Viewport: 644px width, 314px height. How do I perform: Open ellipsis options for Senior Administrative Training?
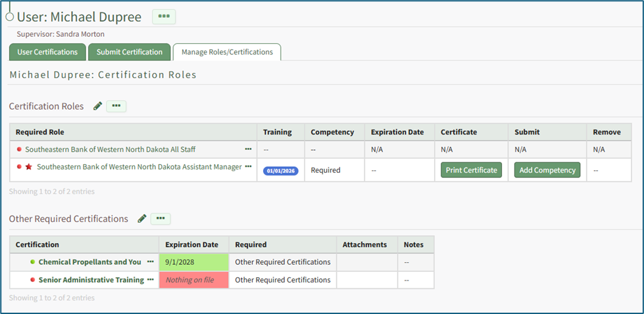point(151,280)
